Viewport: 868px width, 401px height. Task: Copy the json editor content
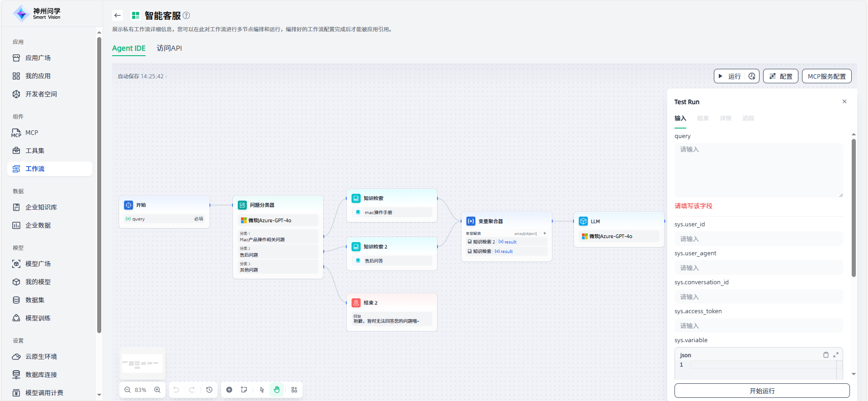(x=826, y=355)
